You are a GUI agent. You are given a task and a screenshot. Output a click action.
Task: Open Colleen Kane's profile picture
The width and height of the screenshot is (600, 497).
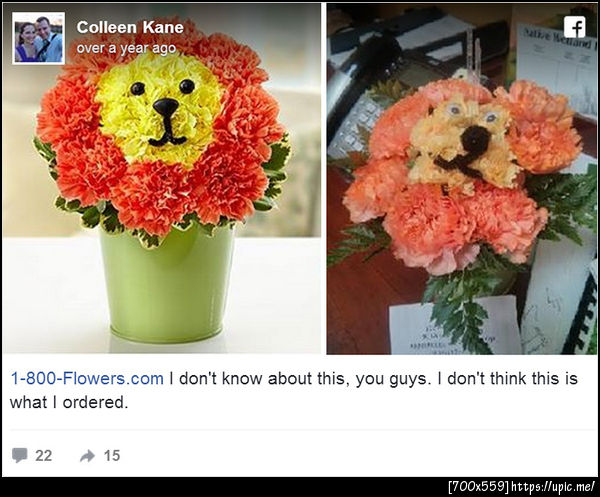(39, 38)
